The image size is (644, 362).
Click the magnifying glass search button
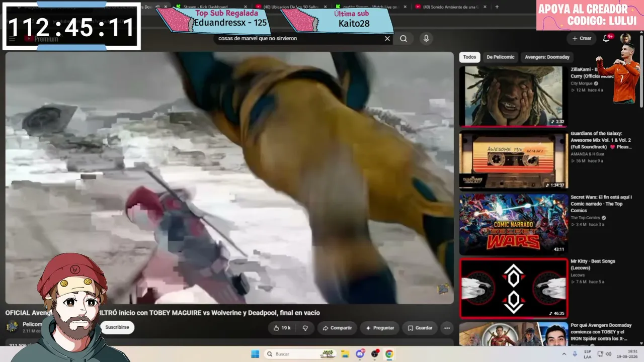(x=404, y=39)
